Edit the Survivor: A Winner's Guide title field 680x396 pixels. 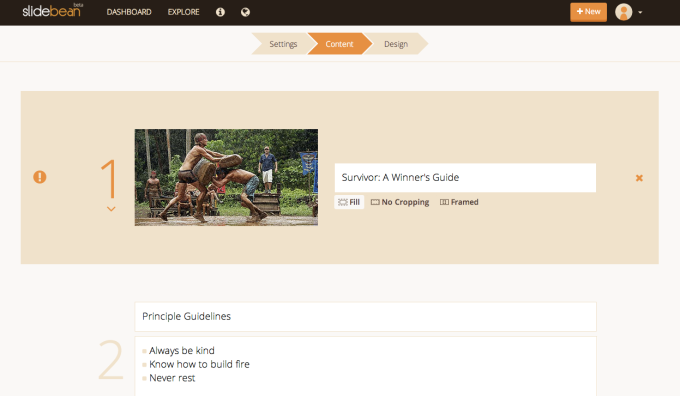point(465,177)
